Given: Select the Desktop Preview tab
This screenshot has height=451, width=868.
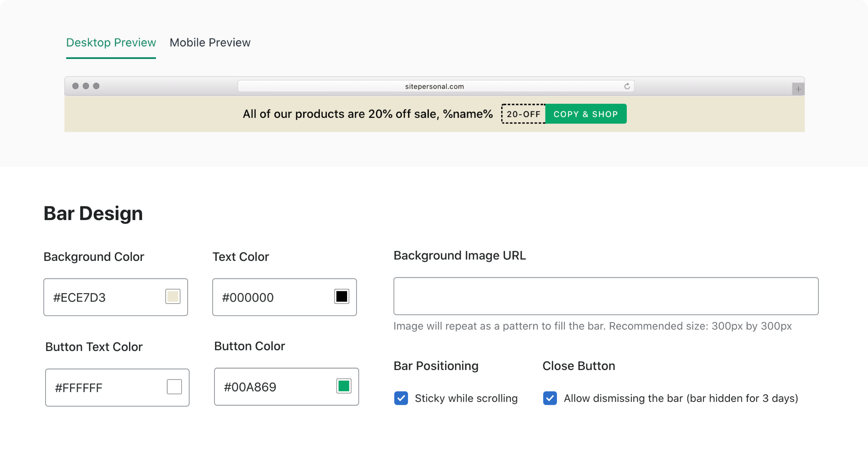Looking at the screenshot, I should click(111, 42).
